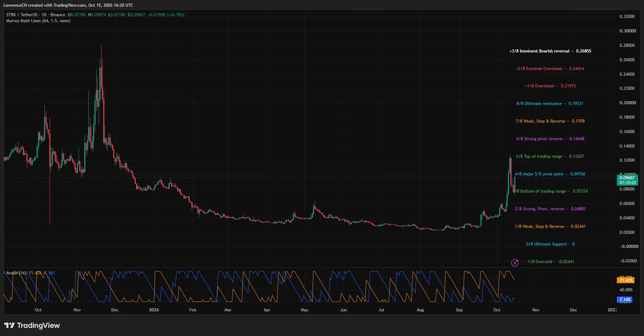The height and width of the screenshot is (336, 644).
Task: Click the 6/8 Strong pivot reverse label
Action: click(x=550, y=139)
